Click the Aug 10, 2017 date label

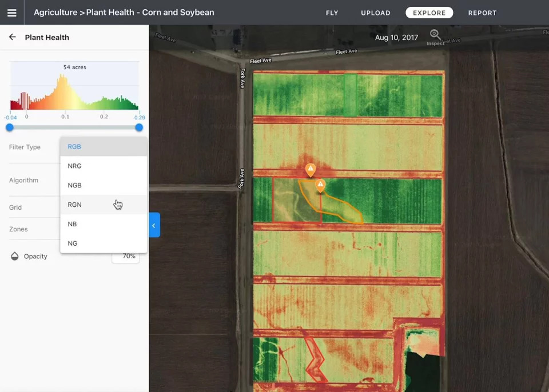pos(396,38)
